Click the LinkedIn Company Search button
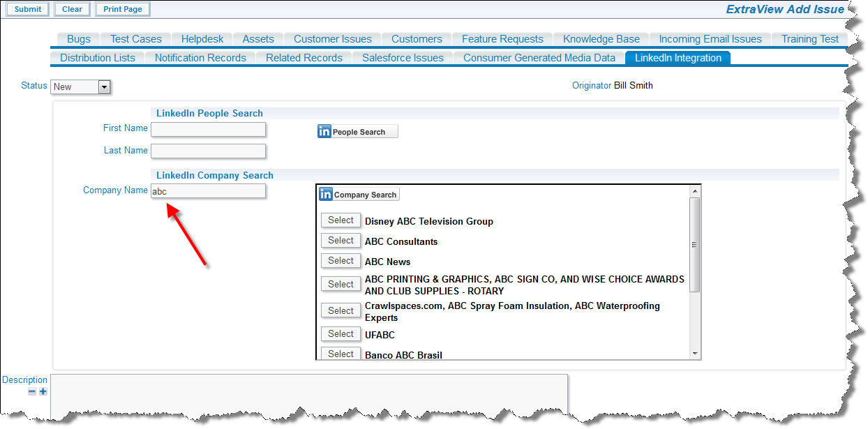Viewport: 868px width, 429px height. click(x=359, y=195)
